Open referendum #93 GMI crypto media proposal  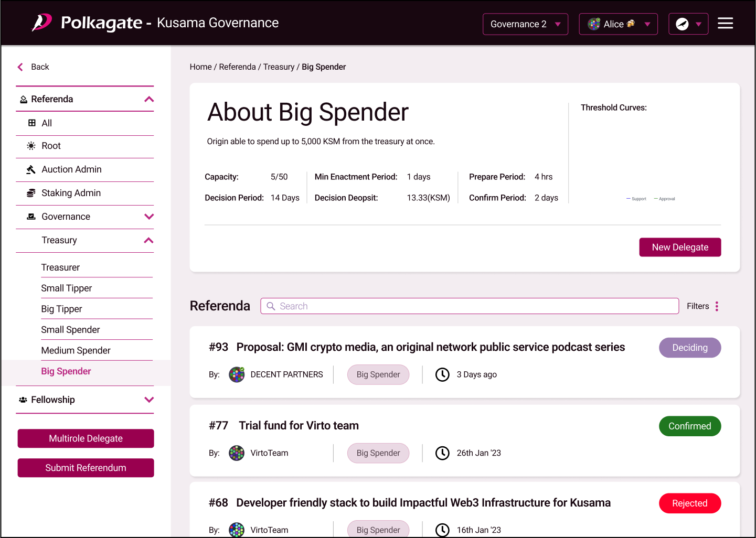[430, 347]
